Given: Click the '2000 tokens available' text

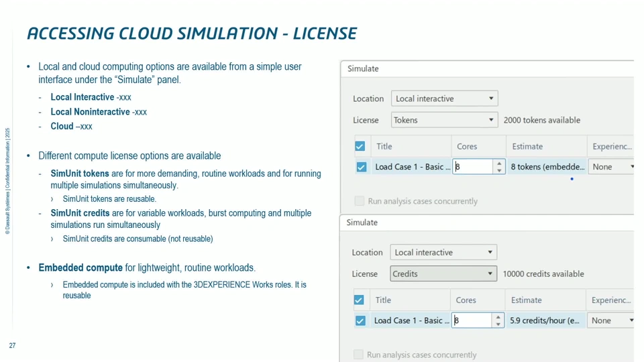Looking at the screenshot, I should [x=542, y=120].
